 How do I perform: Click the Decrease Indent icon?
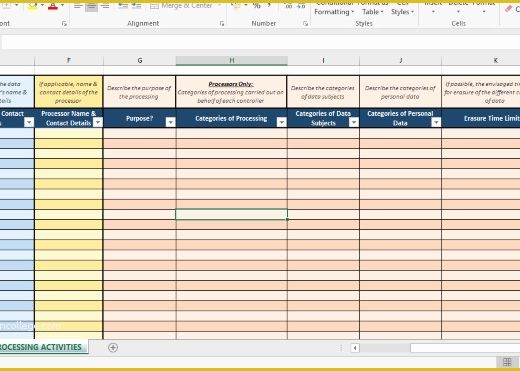click(x=123, y=6)
